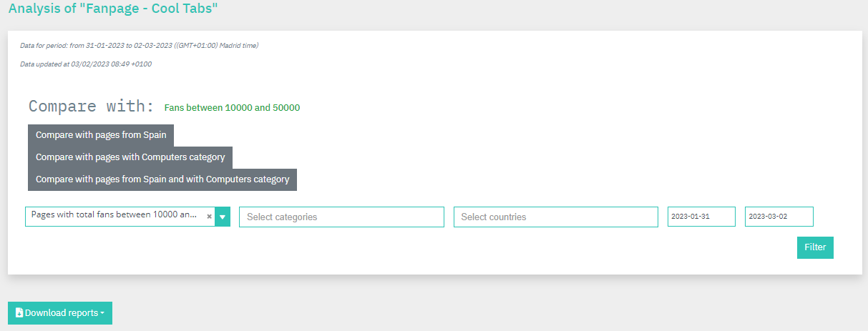Open the Download reports button
Screen dimensions: 868x331
coord(60,313)
